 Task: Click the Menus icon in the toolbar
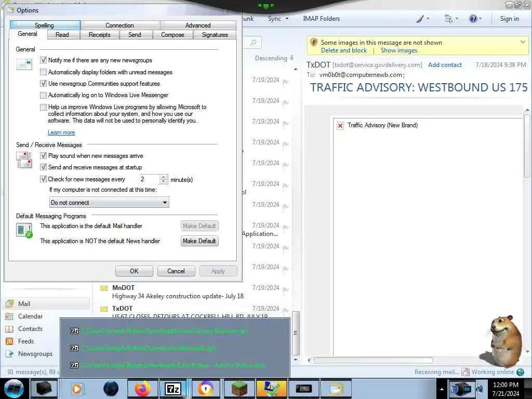(448, 19)
